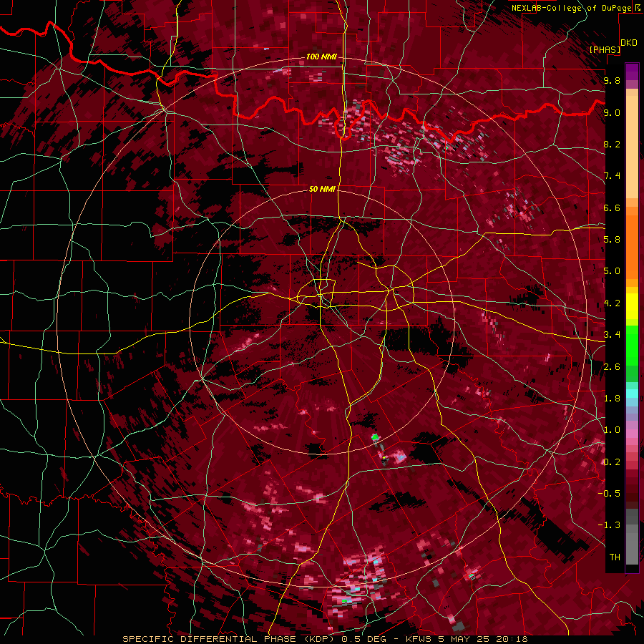Select the 3.4 scale value
This screenshot has height=644, width=644.
612,335
